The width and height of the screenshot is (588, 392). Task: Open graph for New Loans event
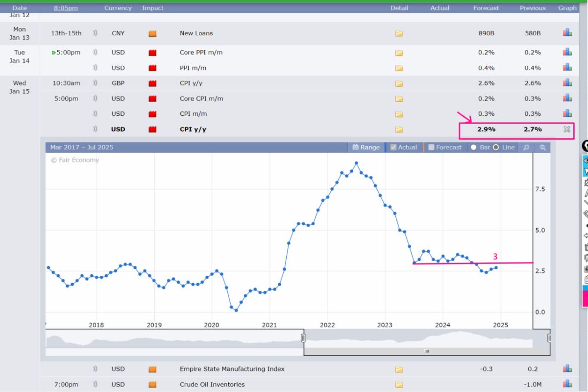pos(567,33)
